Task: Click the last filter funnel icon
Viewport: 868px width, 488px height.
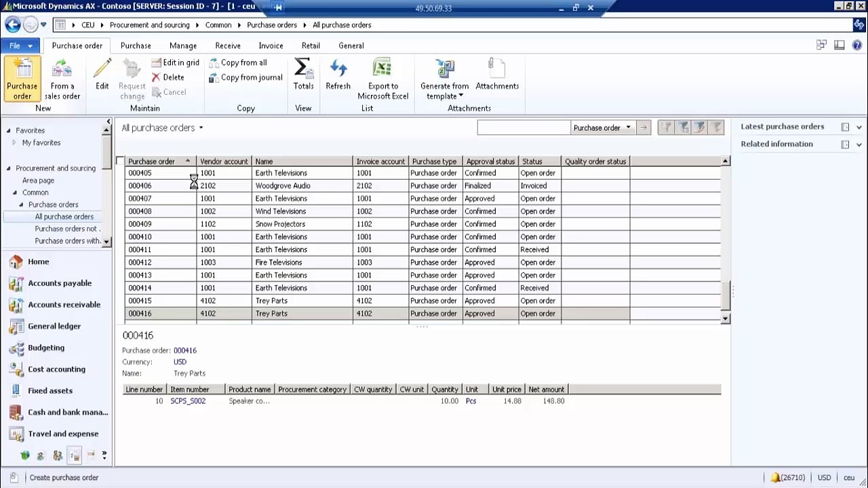Action: click(716, 127)
